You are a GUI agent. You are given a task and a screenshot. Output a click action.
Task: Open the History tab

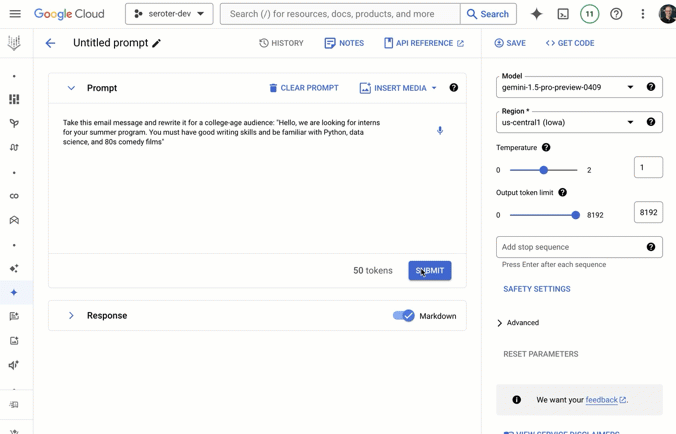click(281, 43)
